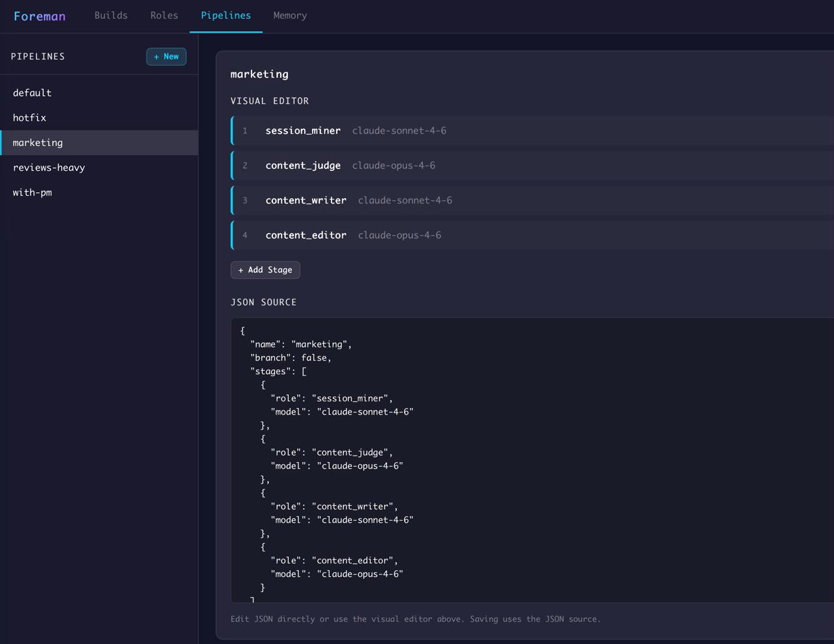Create a pipeline with the + New button
This screenshot has height=644, width=834.
point(166,57)
